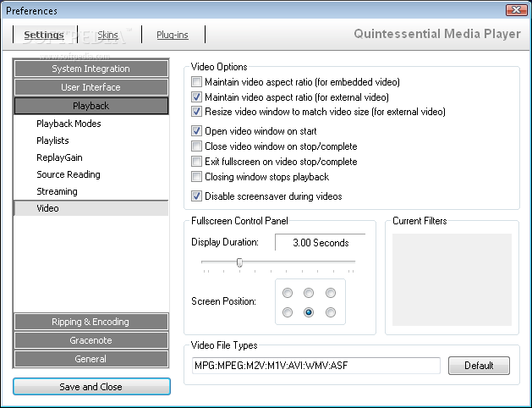Collapse the Playback section header
The width and height of the screenshot is (532, 408).
tap(91, 106)
